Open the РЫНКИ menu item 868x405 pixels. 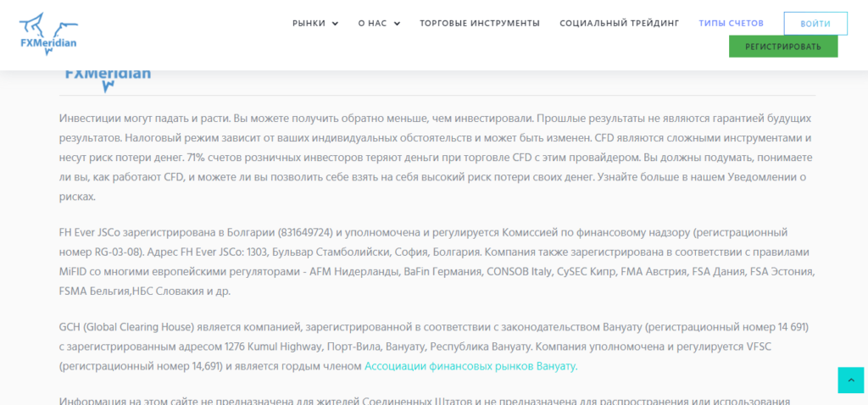(309, 23)
